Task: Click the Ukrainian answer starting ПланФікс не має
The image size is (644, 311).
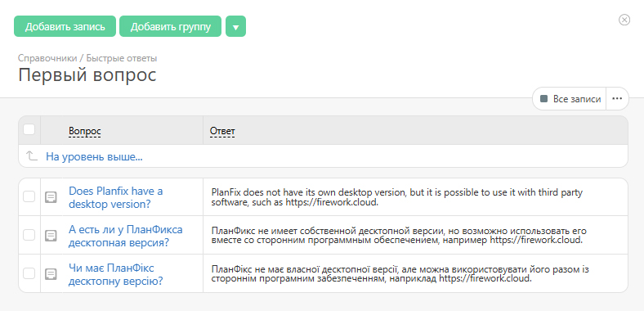Action: [400, 273]
